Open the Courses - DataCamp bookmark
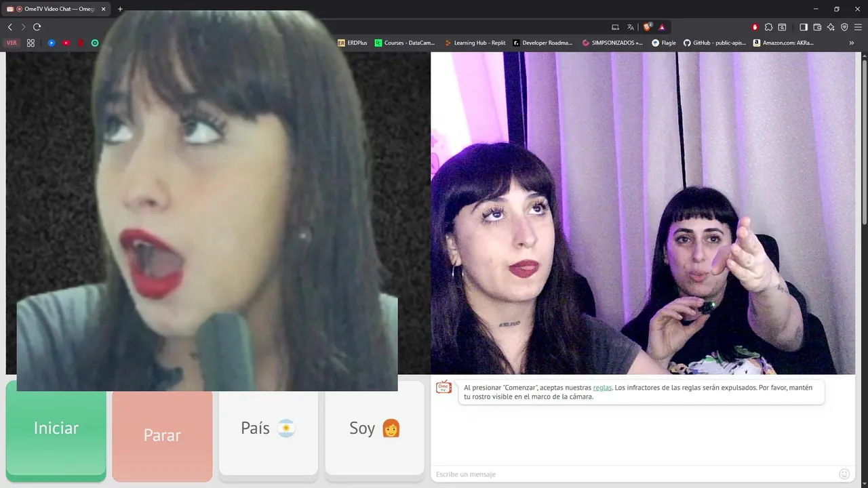 pos(405,43)
